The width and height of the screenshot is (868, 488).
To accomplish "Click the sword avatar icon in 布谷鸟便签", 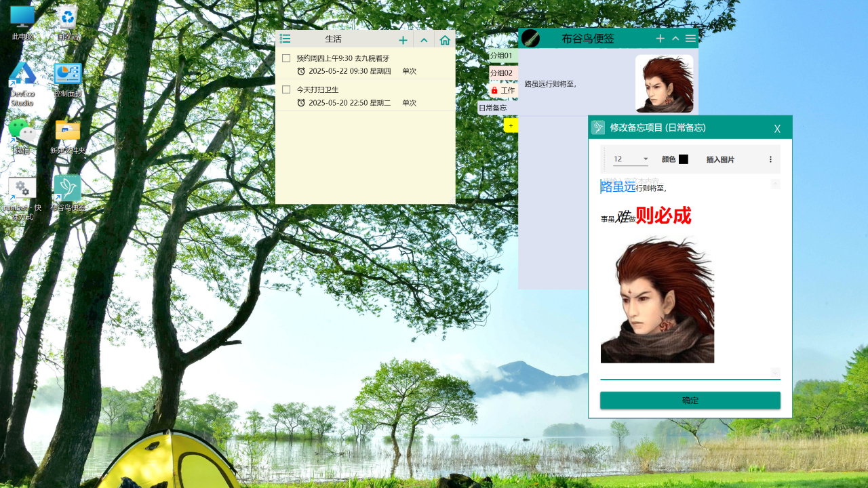I will pos(530,39).
